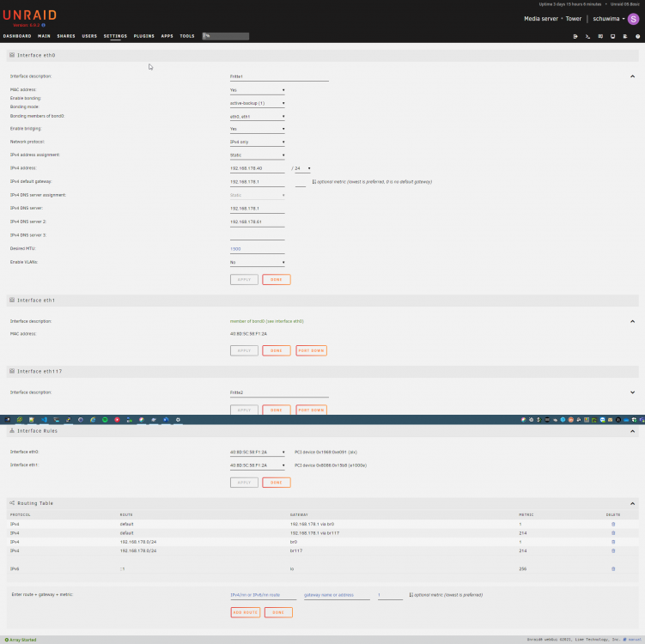Screen dimensions: 645x644
Task: Delete the 192.168.178.0/24 br117 route
Action: click(613, 550)
